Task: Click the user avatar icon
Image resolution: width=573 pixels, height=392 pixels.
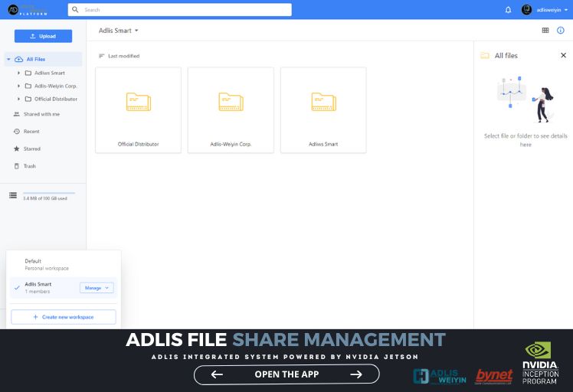Action: (527, 10)
